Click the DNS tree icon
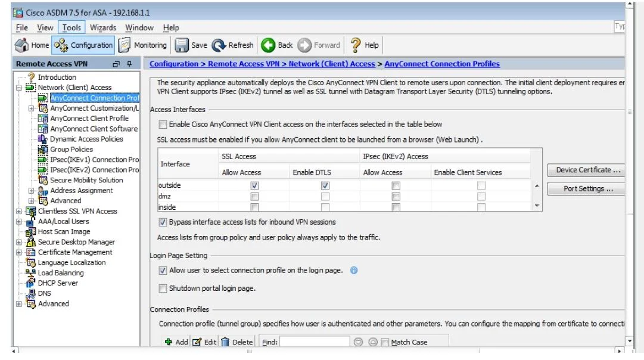The image size is (644, 360). 31,293
